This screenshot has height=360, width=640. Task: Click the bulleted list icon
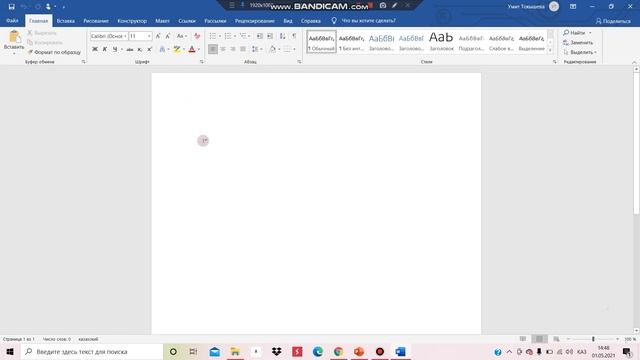point(213,36)
